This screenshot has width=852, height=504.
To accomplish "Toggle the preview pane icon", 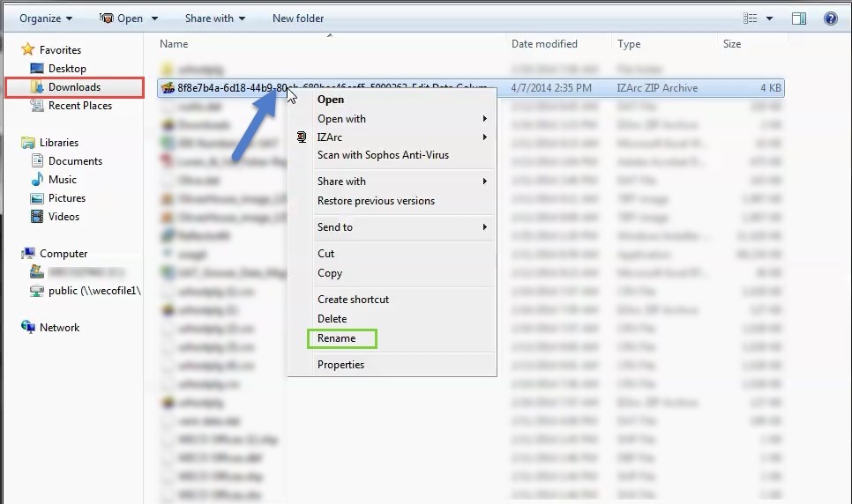I will click(799, 19).
